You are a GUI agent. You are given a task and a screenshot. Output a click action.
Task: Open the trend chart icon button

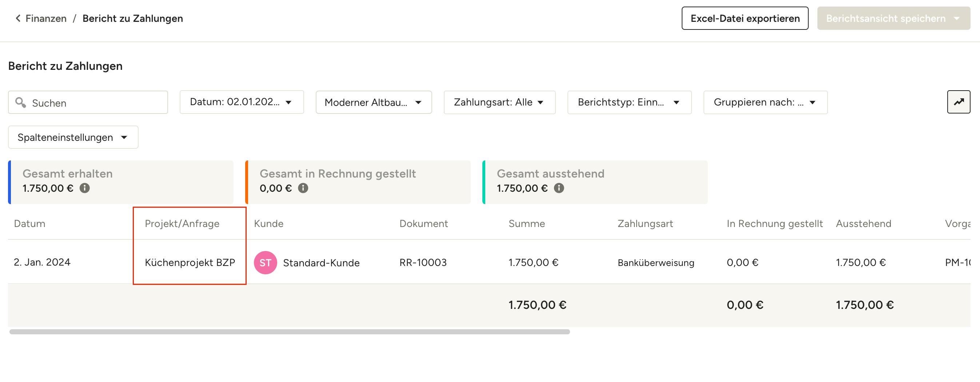point(959,102)
